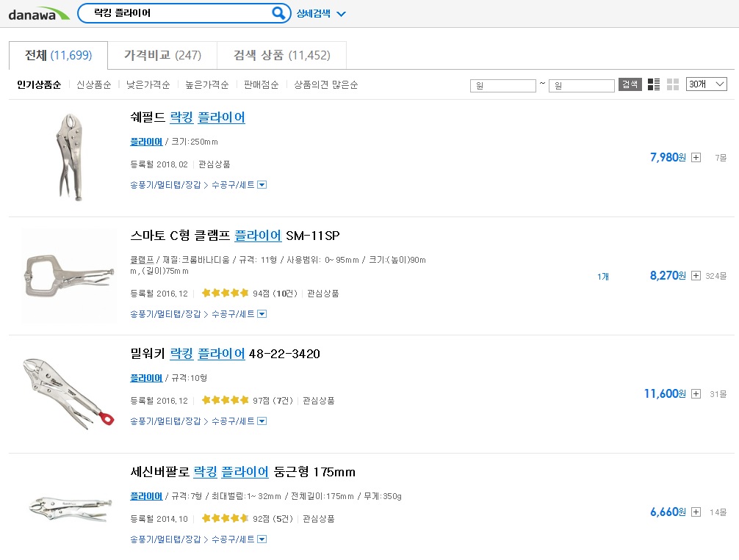Click 플라이어 category link under 세신버팔로

click(146, 496)
